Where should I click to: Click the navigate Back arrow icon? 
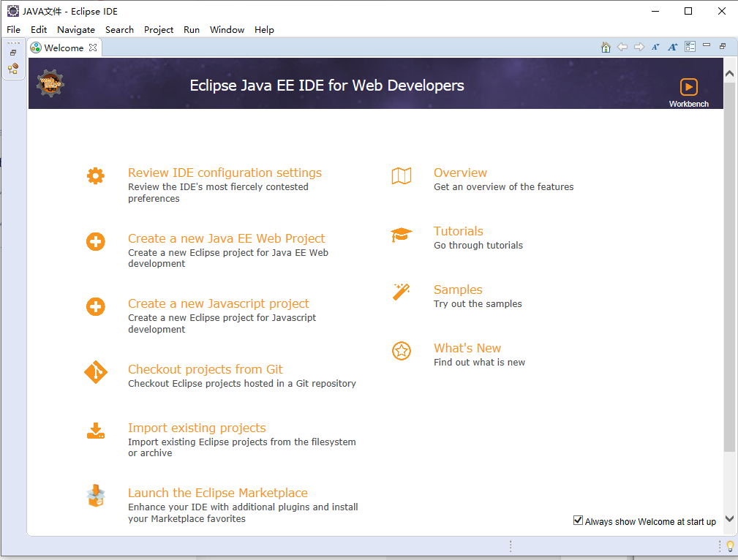click(x=622, y=47)
